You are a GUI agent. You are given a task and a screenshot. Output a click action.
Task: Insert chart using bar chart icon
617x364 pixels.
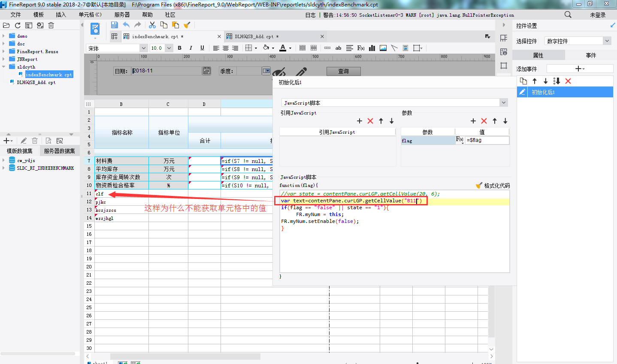point(372,48)
